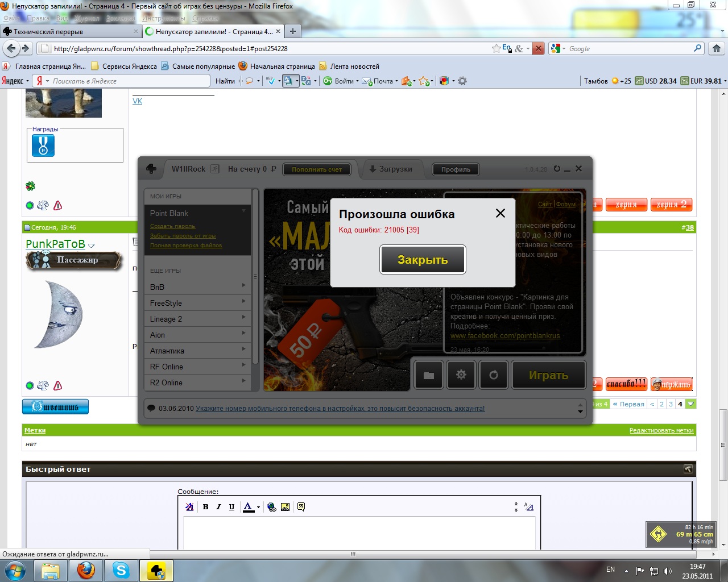Open Профиль in the launcher header
The image size is (728, 582).
tap(456, 169)
